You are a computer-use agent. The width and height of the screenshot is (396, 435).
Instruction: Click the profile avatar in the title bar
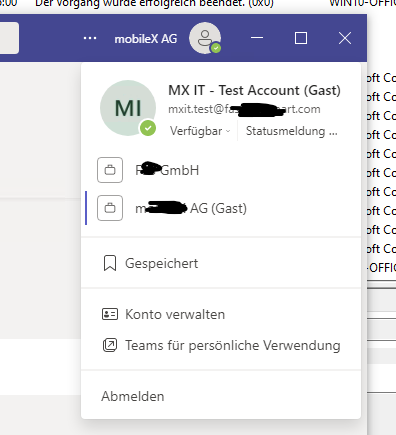click(205, 38)
